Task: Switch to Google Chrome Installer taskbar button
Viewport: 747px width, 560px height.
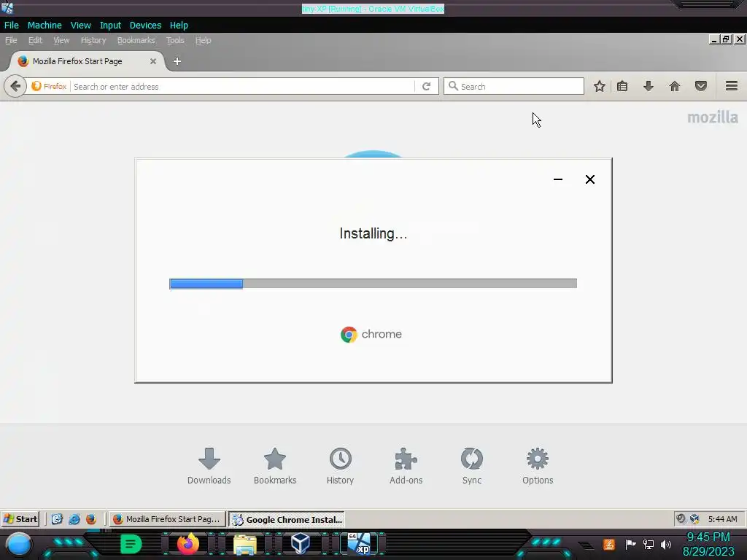Action: click(x=287, y=519)
